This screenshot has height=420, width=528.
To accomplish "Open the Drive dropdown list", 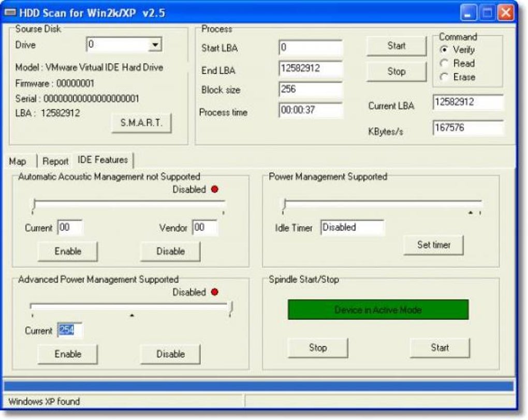I will (155, 45).
